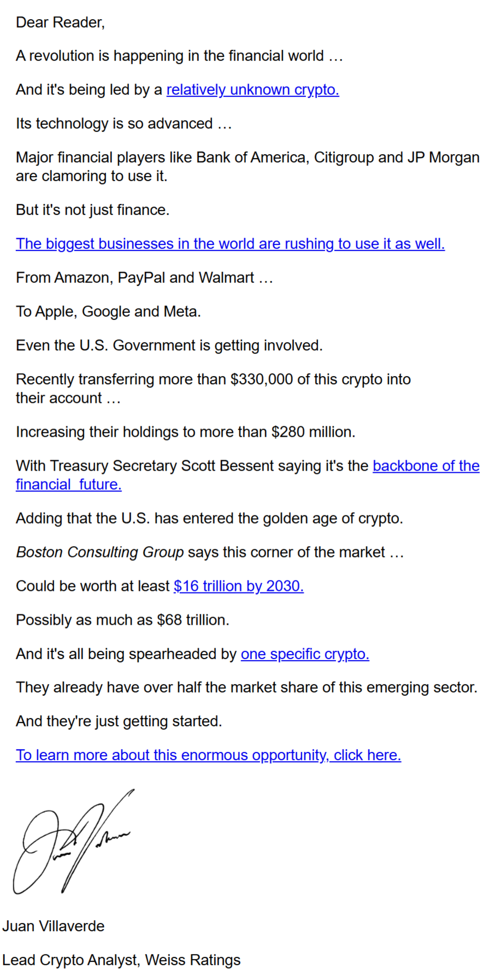Image resolution: width=488 pixels, height=980 pixels.
Task: Open the '$16 trillion by 2030' link
Action: coord(238,586)
